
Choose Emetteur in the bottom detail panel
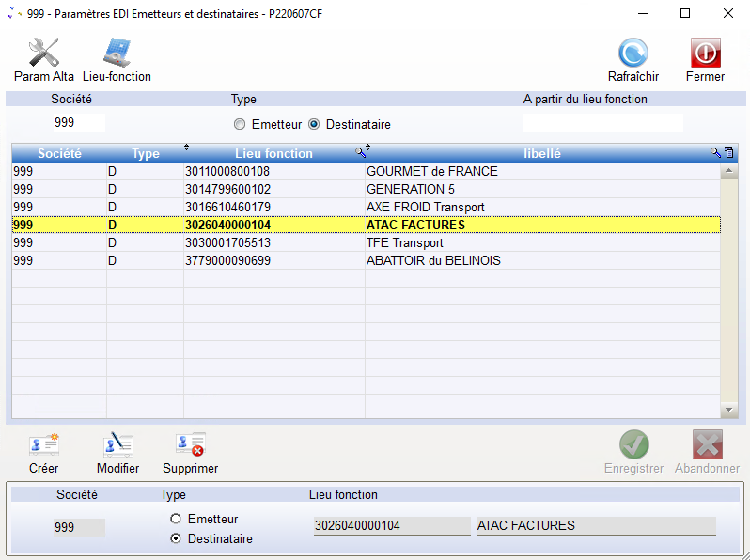pyautogui.click(x=175, y=520)
